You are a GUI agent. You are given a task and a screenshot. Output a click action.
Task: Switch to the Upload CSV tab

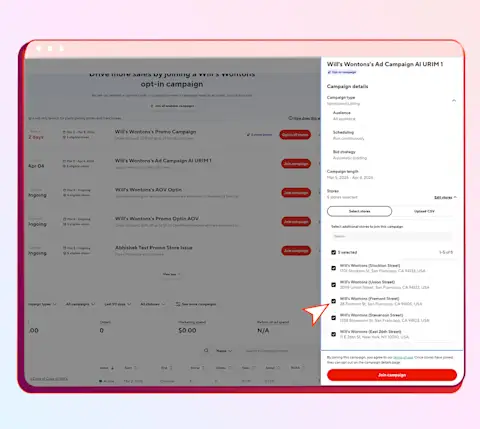424,211
